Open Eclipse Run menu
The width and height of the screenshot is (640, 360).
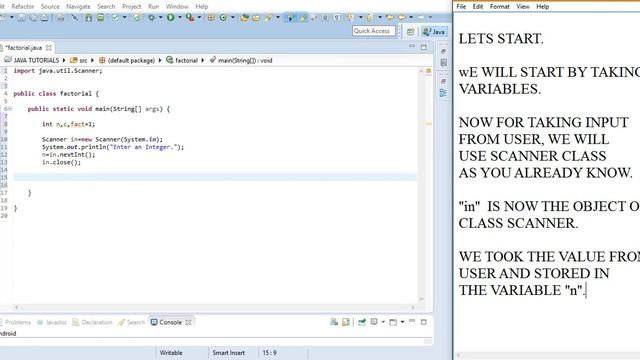[153, 7]
